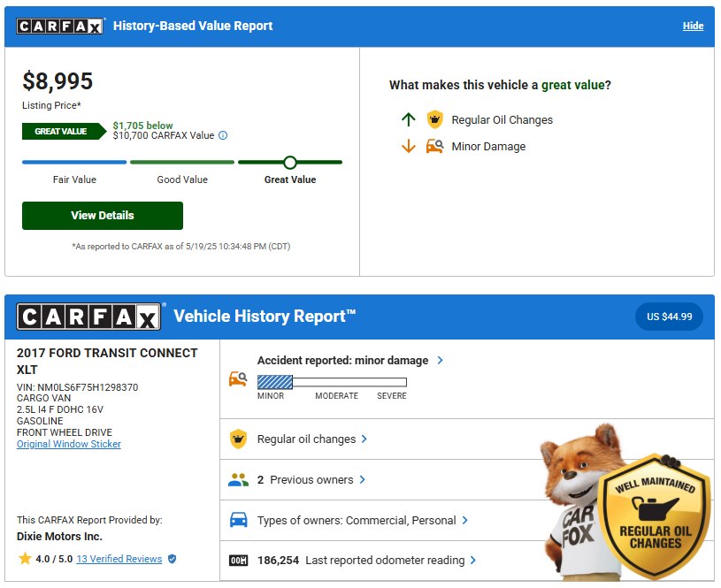721x588 pixels.
Task: Click '2.5L I4 F DOHC 16V' engine text
Action: 60,409
